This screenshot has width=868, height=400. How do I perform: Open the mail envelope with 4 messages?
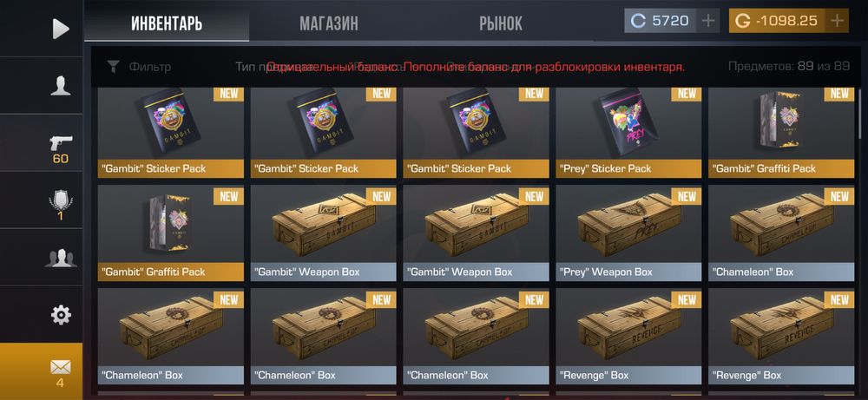[61, 373]
